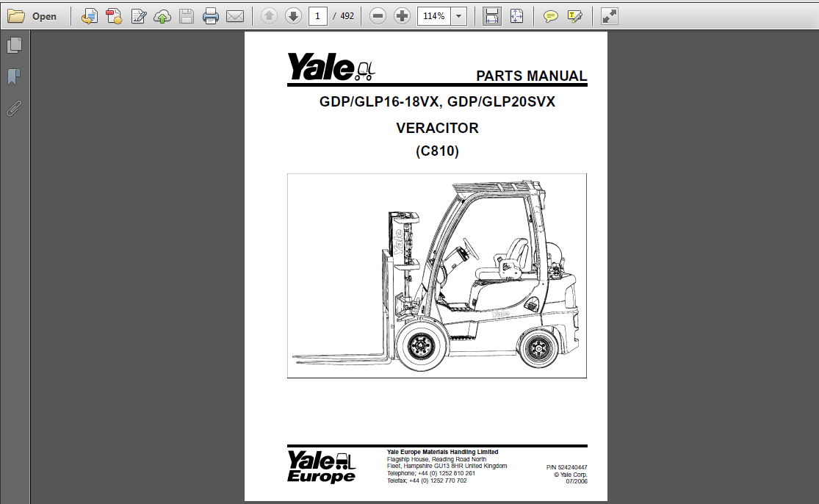Click the total page count 492 text

pos(347,16)
